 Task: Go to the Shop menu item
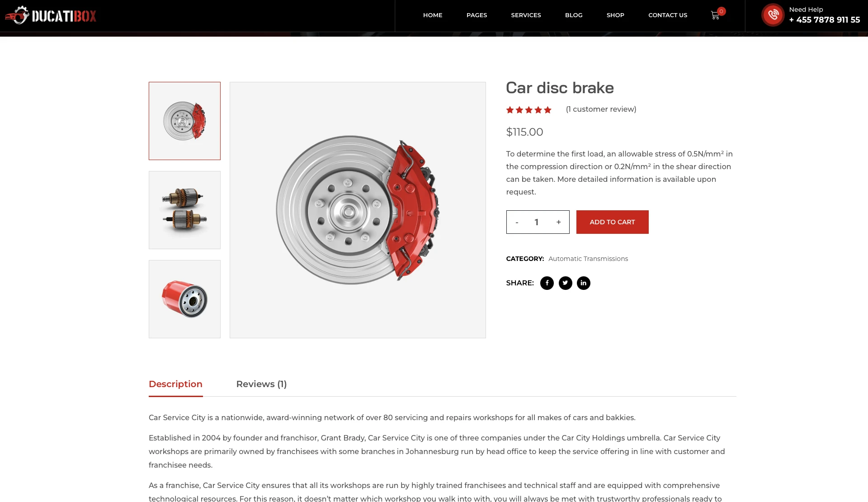point(616,15)
